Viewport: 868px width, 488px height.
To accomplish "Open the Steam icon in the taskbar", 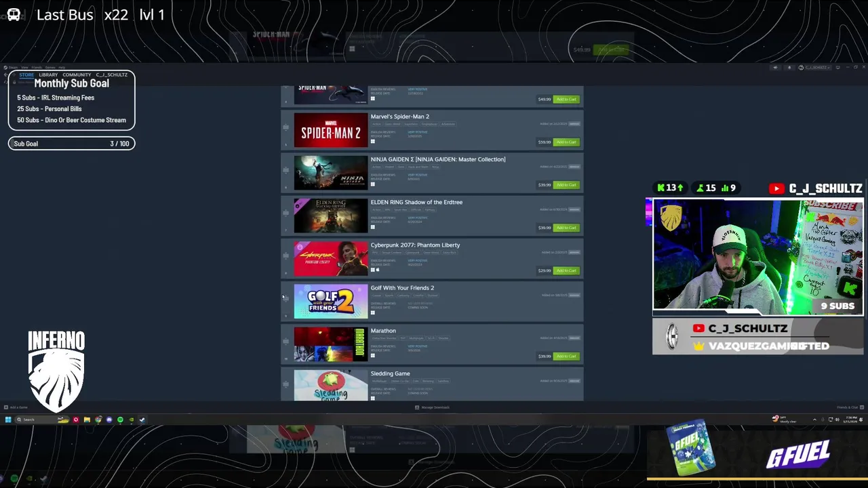I will pyautogui.click(x=142, y=420).
